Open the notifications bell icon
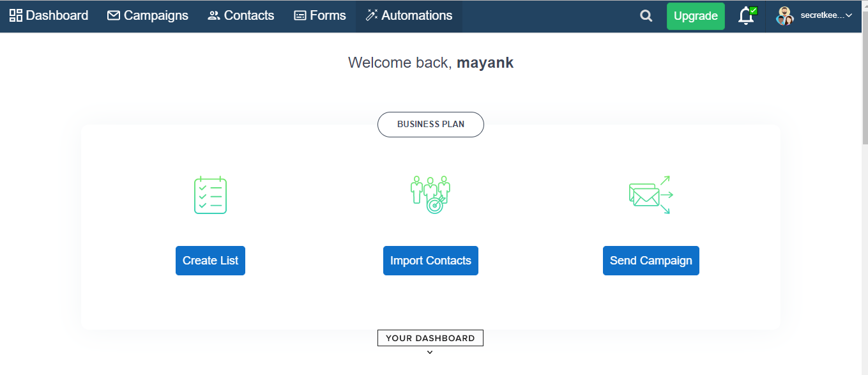The width and height of the screenshot is (868, 375). click(747, 16)
